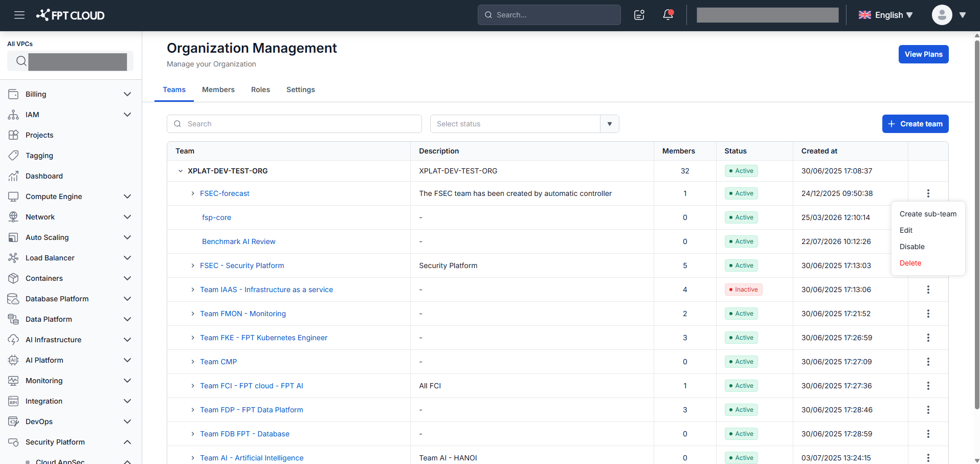Switch to the Settings tab
Image resolution: width=980 pixels, height=464 pixels.
(301, 90)
